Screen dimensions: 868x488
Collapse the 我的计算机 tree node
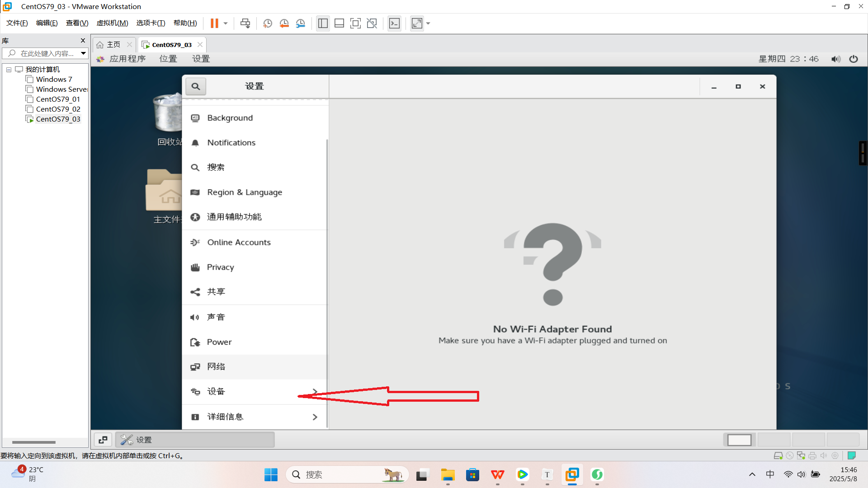9,70
